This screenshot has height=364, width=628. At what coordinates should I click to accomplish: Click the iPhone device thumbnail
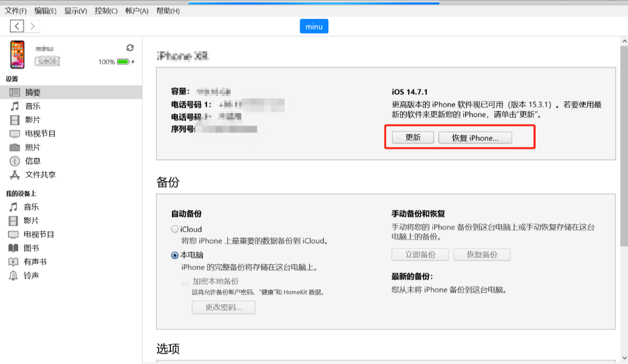click(x=17, y=54)
